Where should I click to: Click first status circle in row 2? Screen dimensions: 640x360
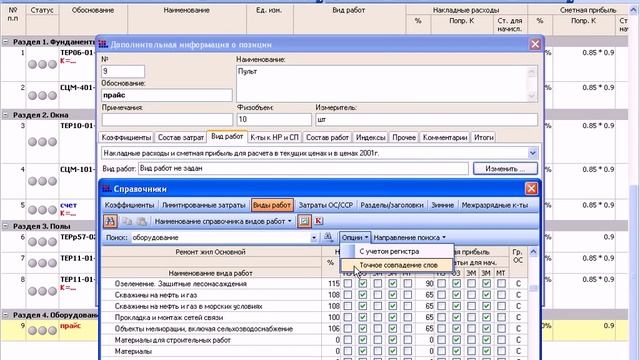(33, 96)
